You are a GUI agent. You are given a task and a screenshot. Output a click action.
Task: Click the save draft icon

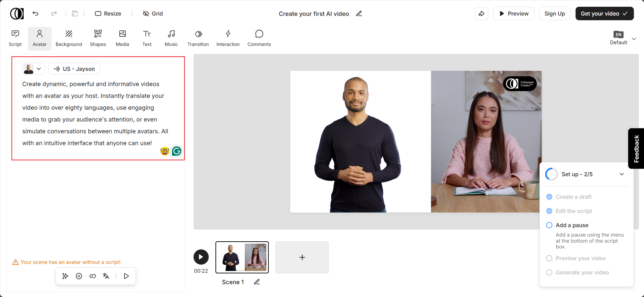(75, 13)
